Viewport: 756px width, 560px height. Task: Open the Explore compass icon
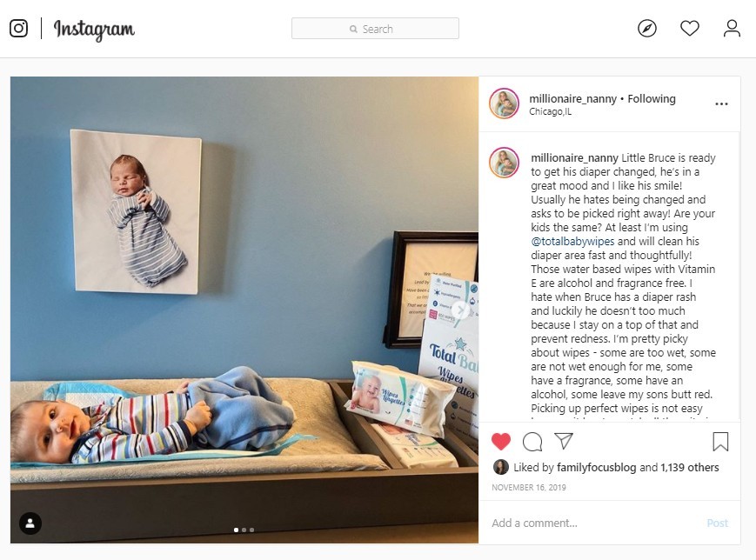[647, 29]
